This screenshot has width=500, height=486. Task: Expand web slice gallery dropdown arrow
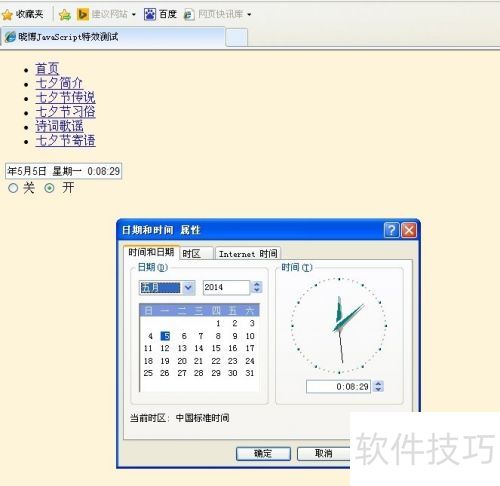pos(249,15)
